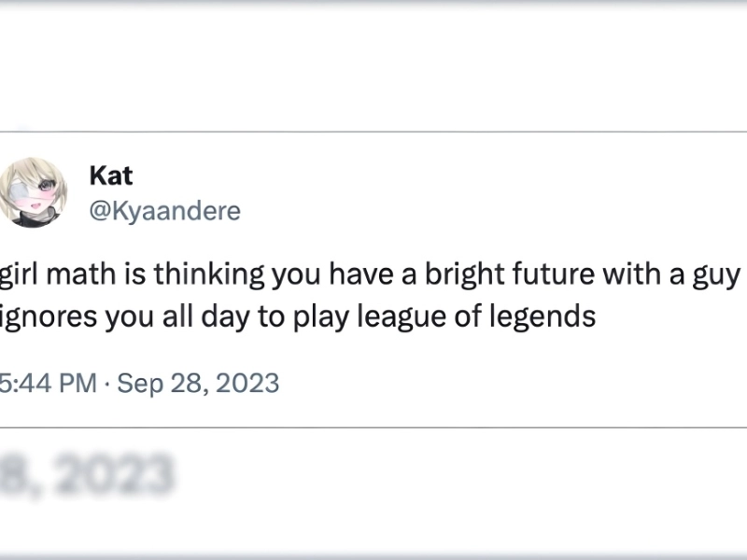Click the divider line above the tweet
Screen dimensions: 747x560
(x=373, y=132)
